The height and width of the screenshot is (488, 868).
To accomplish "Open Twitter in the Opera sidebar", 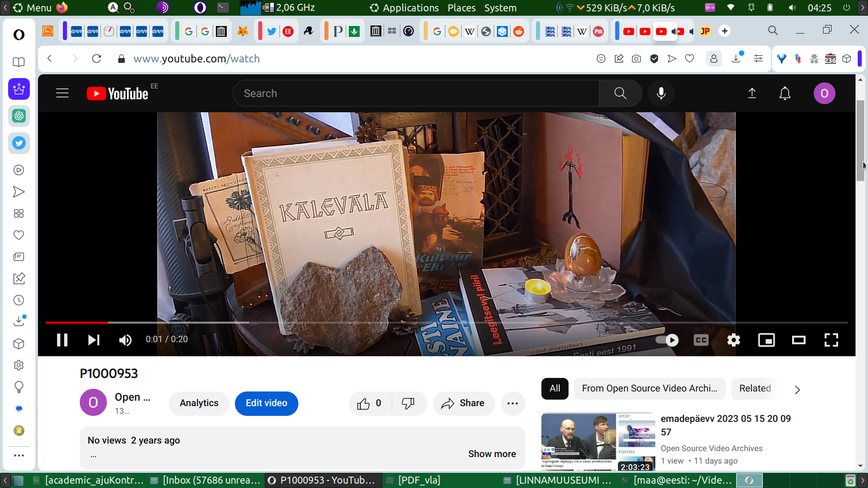I will tap(19, 143).
